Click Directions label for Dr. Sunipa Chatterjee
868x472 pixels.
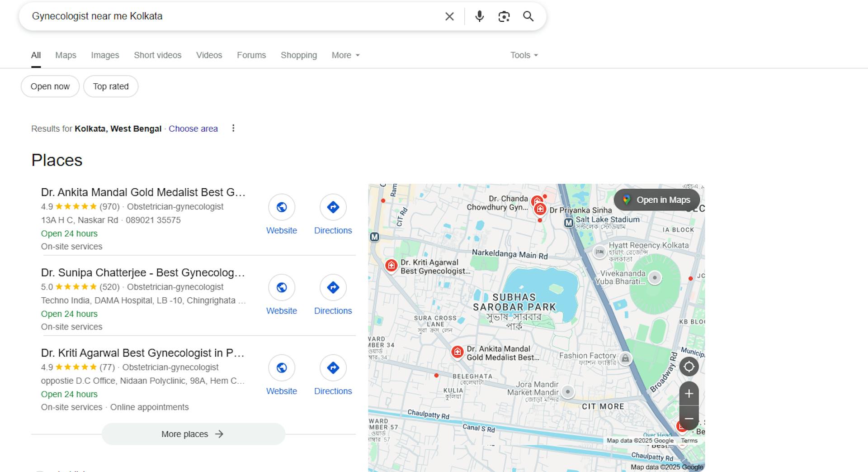click(x=333, y=311)
